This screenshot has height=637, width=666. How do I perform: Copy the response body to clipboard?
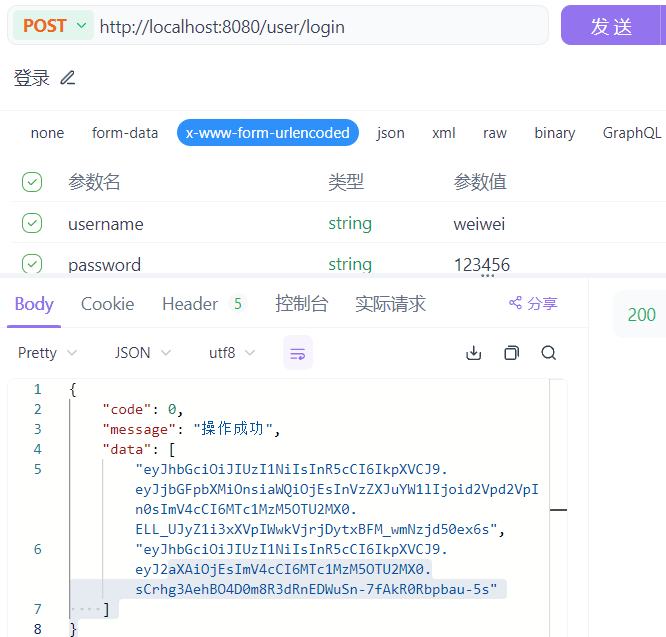511,353
